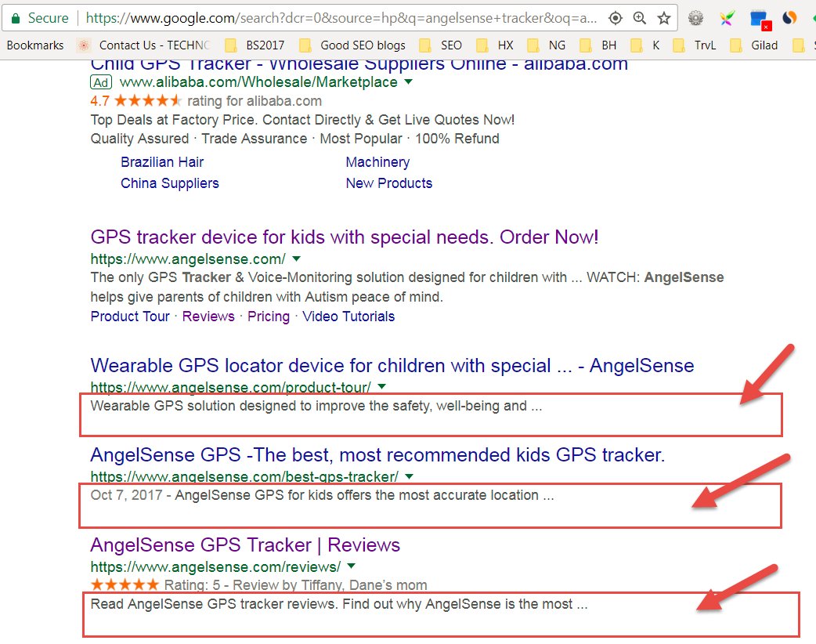Open AngelSense GPS best kids tracker result

tap(377, 455)
